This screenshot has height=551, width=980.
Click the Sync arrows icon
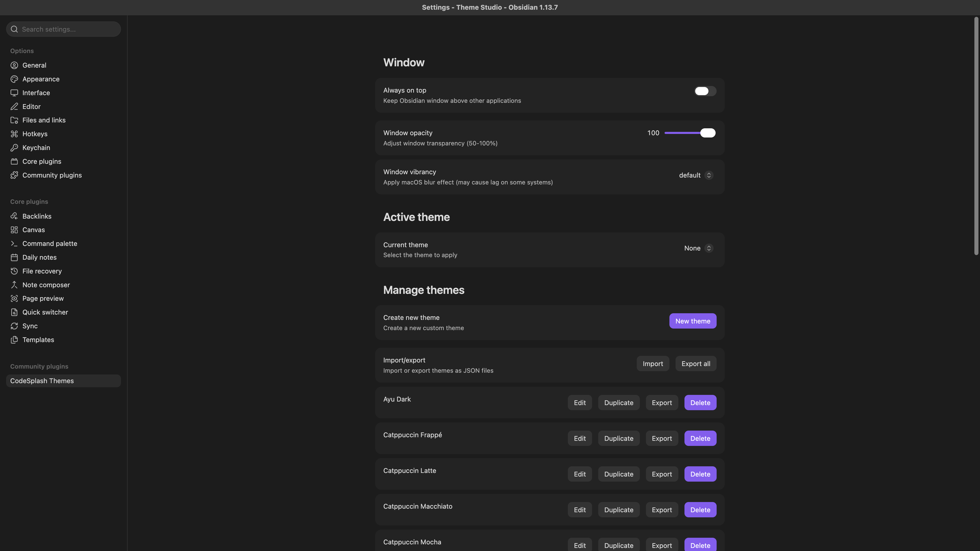pos(14,326)
